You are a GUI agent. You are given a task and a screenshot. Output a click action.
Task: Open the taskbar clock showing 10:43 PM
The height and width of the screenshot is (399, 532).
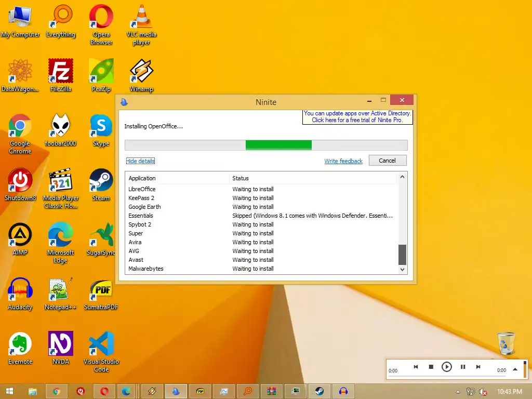509,392
